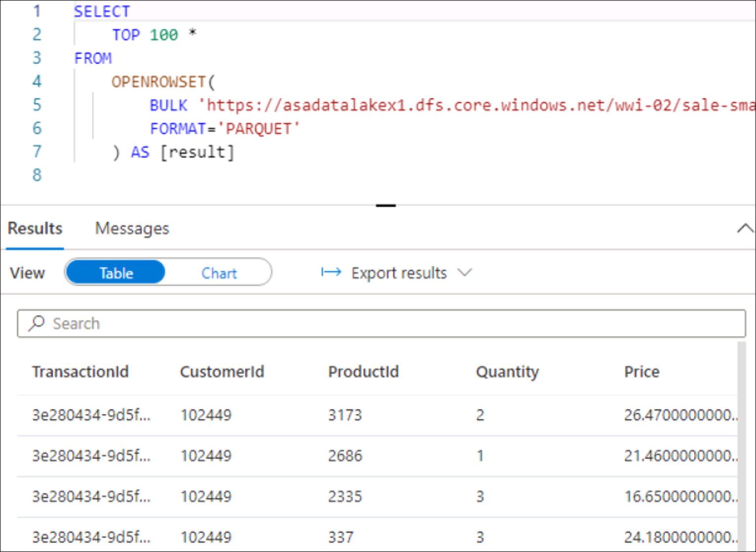This screenshot has width=756, height=552.
Task: Click the editor pane splitter handle
Action: click(x=386, y=205)
